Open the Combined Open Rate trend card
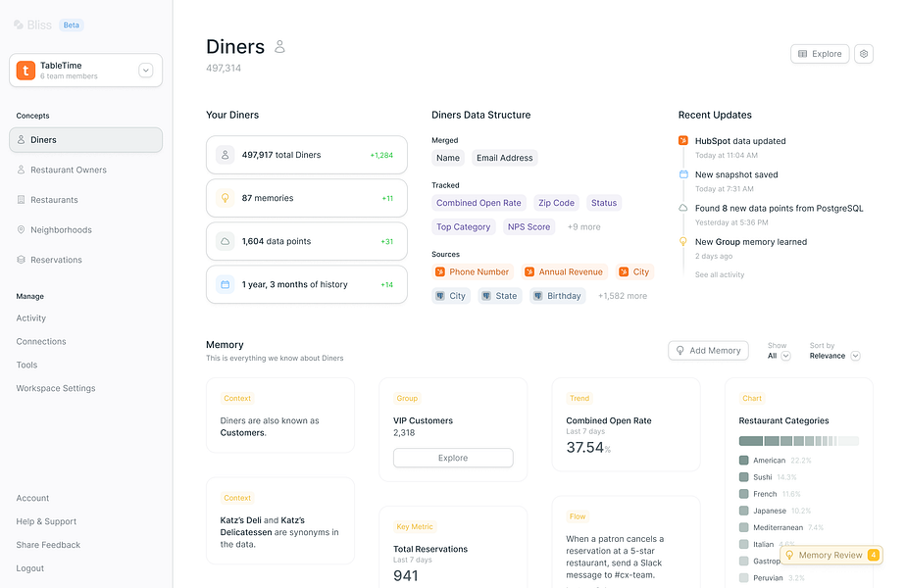 pos(626,424)
